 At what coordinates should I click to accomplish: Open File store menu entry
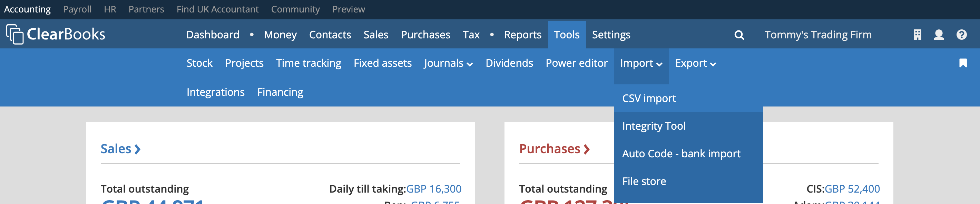click(x=688, y=181)
